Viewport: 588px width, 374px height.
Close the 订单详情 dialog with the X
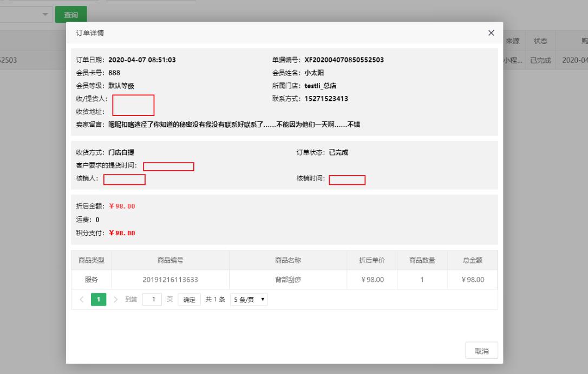click(x=491, y=33)
